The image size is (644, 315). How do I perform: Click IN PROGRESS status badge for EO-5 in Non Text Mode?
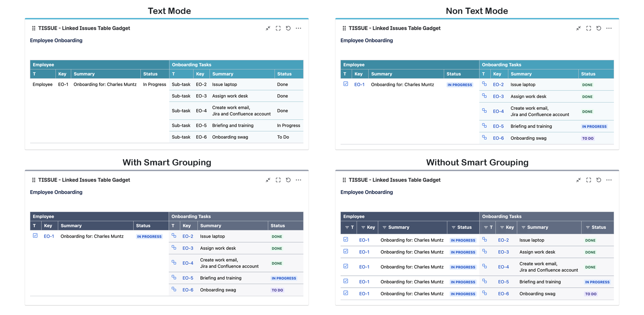click(x=594, y=127)
